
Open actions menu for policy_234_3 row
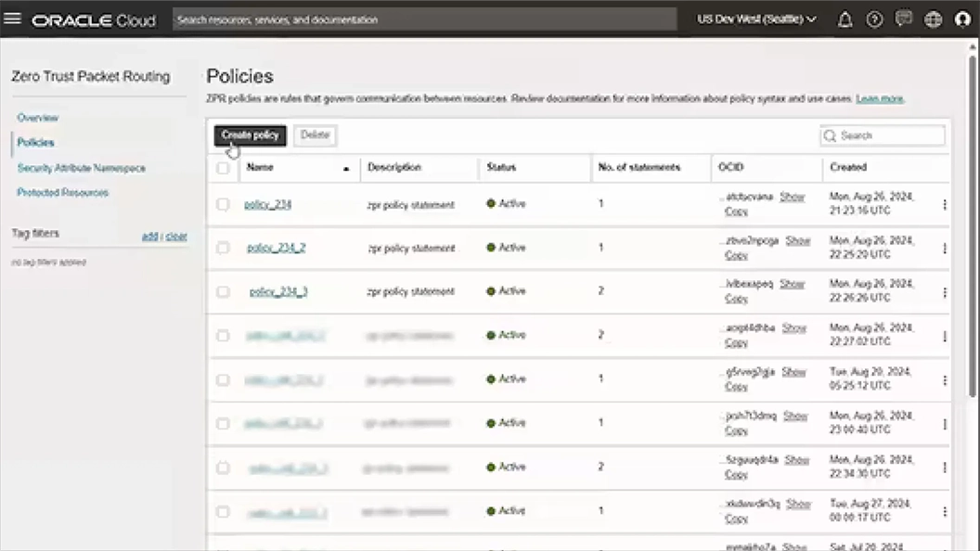point(945,292)
